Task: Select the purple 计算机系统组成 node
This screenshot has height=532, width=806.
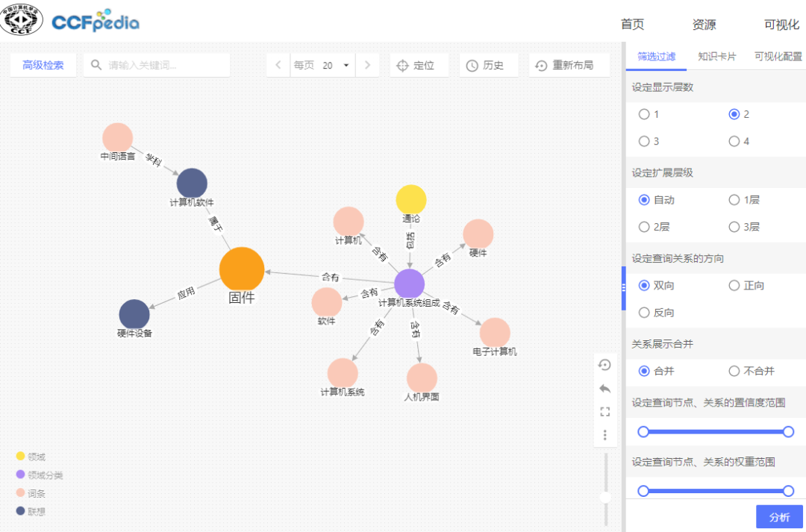Action: coord(409,284)
